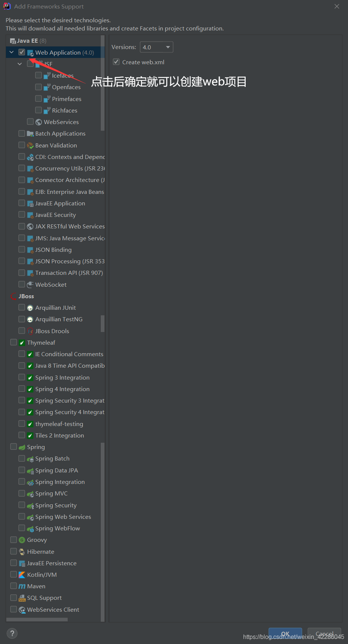Close the Add Frameworks Support dialog
The image size is (348, 644).
337,6
